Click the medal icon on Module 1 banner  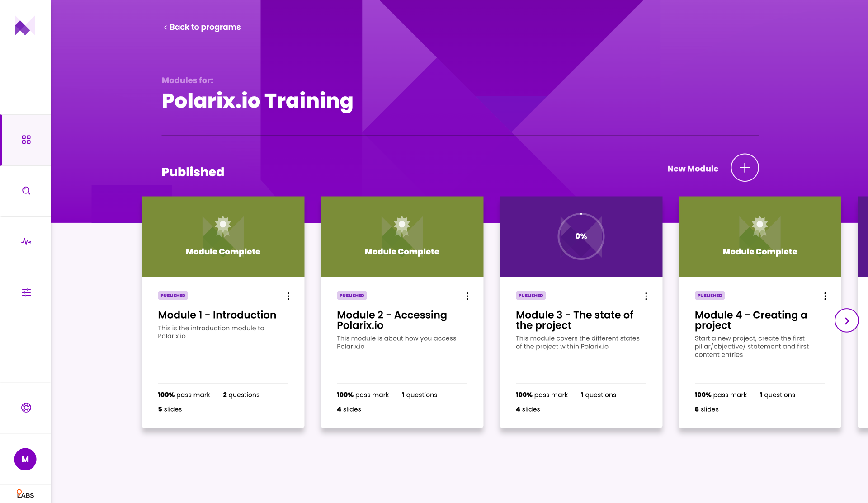tap(223, 226)
